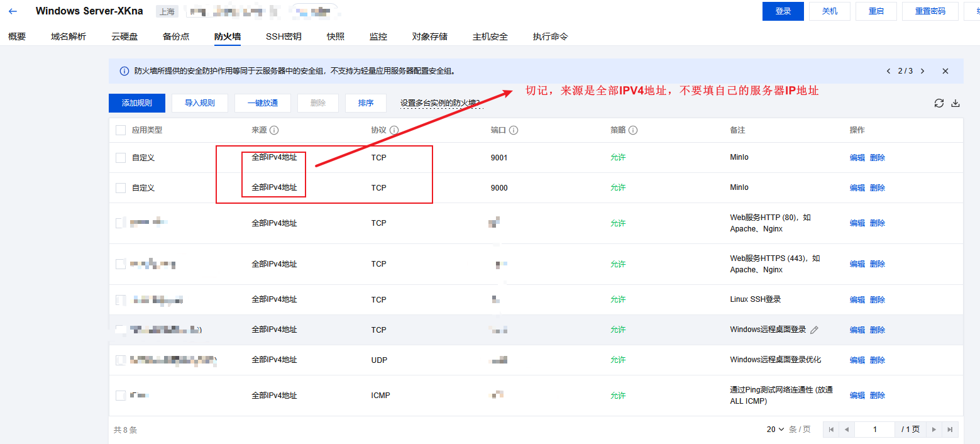Switch to the 云硬盘 tab
Image resolution: width=980 pixels, height=444 pixels.
click(124, 36)
